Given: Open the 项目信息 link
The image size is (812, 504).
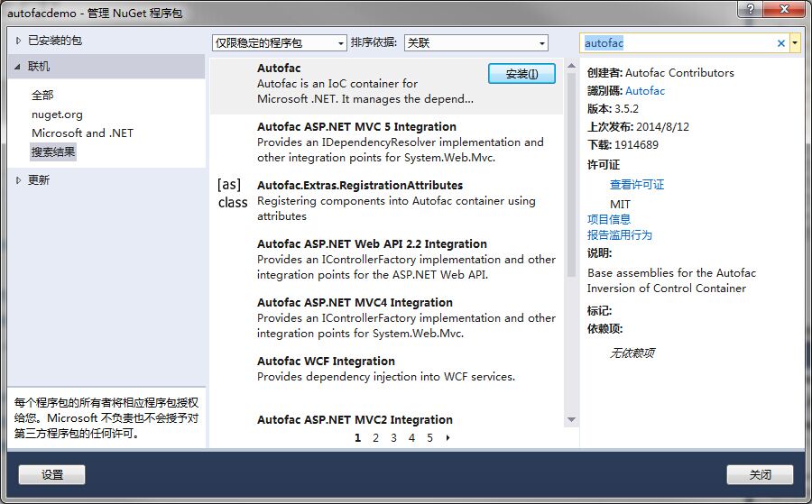Looking at the screenshot, I should 609,219.
